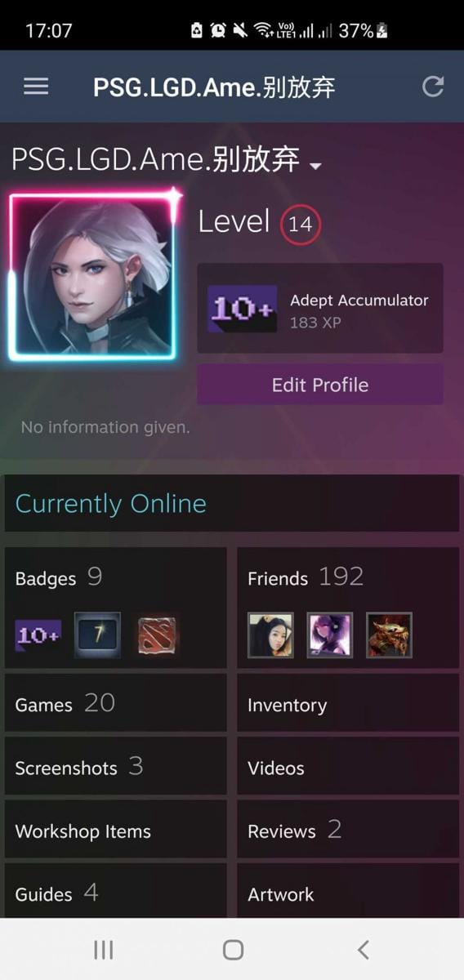Screen dimensions: 464x980
Task: Open Level 14 badge circle
Action: click(301, 225)
